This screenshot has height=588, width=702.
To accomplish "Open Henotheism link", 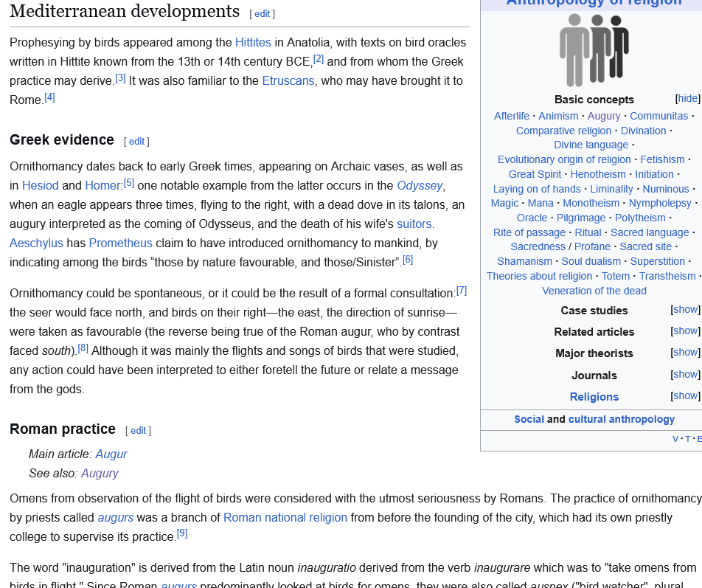I will coord(598,175).
